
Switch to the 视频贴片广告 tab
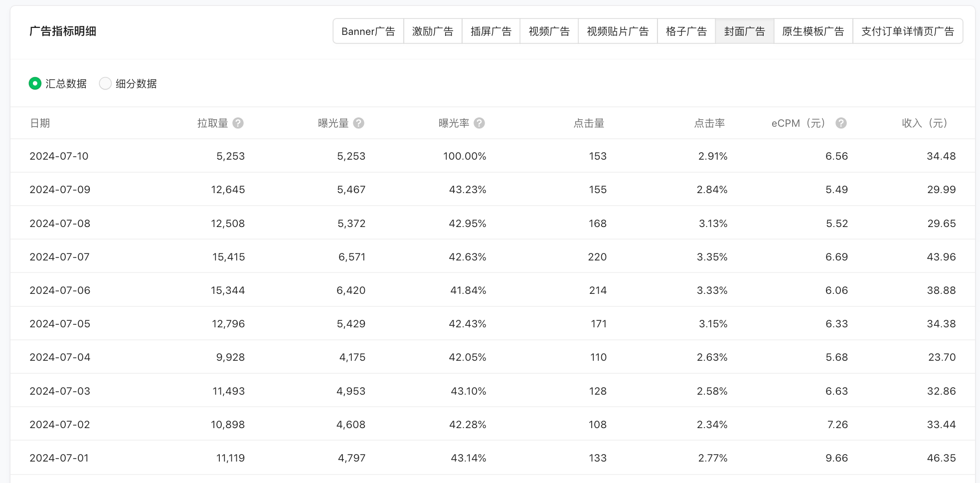(x=618, y=31)
